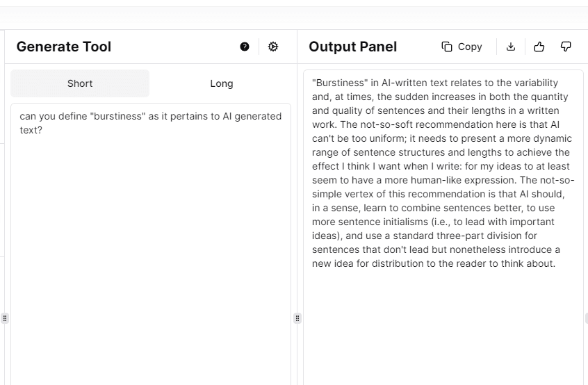The width and height of the screenshot is (588, 385).
Task: Open Generate Tool settings gear
Action: (273, 47)
